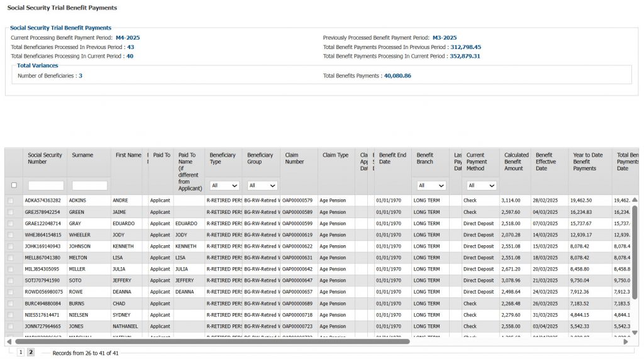Screen dimensions: 644x359
Task: Select page 2 in the pager
Action: [31, 353]
